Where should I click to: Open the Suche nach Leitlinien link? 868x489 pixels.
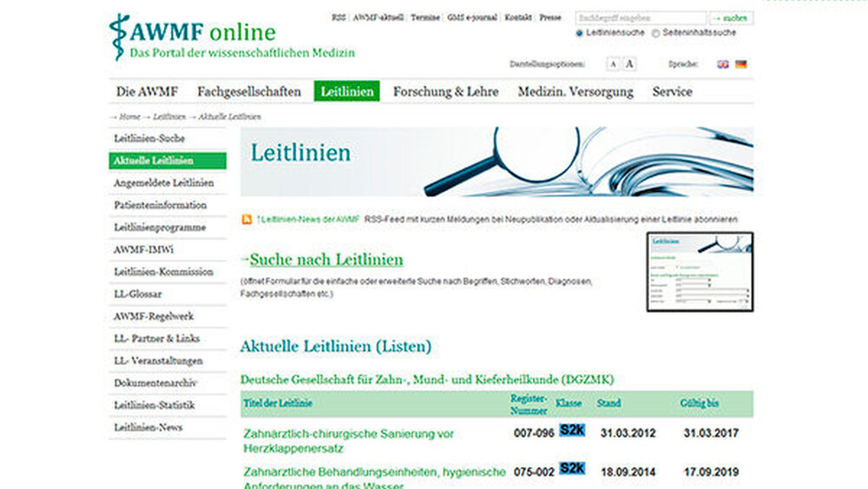pos(322,260)
